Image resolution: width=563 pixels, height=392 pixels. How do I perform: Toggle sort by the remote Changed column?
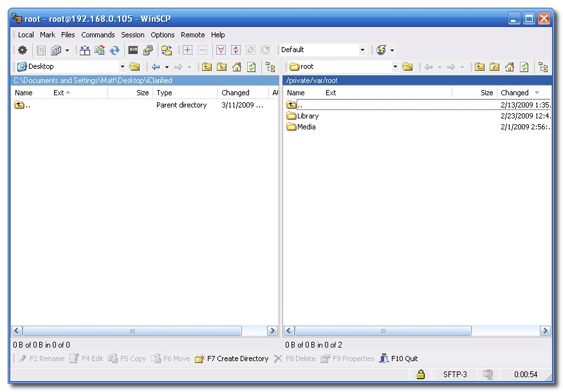519,93
